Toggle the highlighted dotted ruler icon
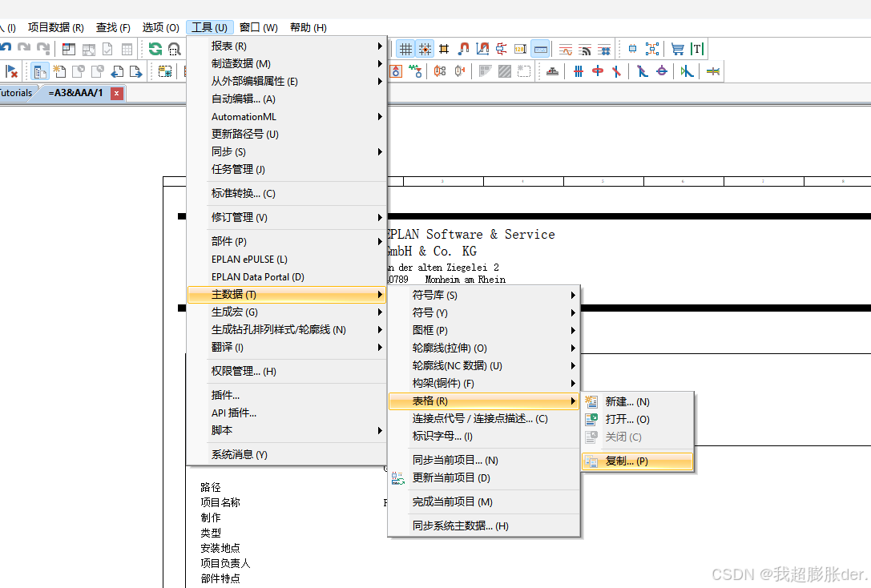This screenshot has height=588, width=871. coord(541,49)
